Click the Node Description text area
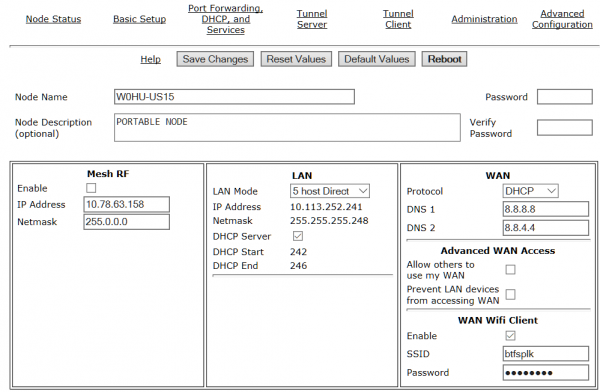The image size is (600, 392). pyautogui.click(x=287, y=127)
